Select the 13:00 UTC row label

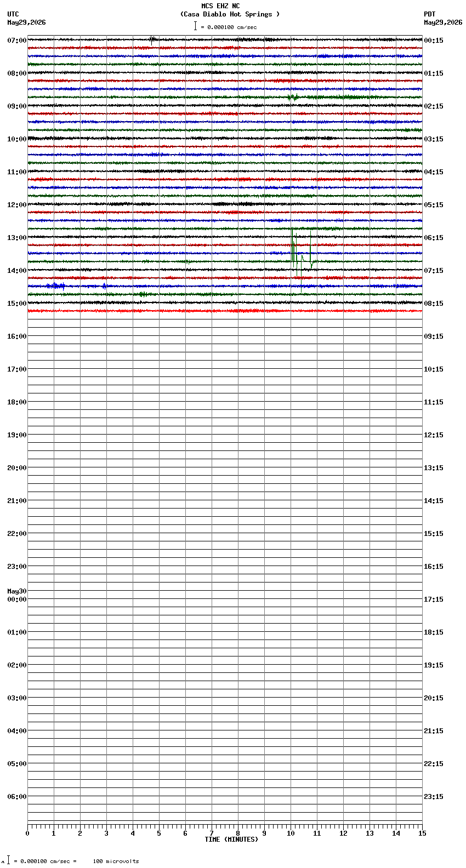click(17, 237)
